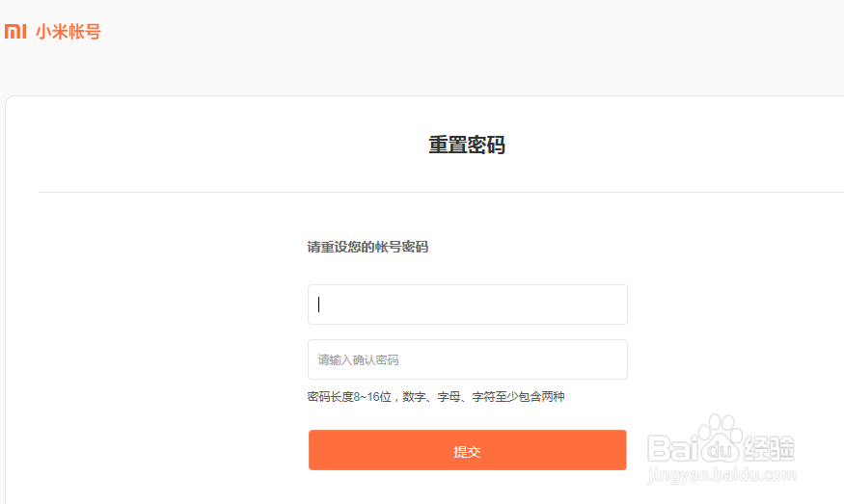Submit with the orange 提交 button
The height and width of the screenshot is (504, 844).
(467, 450)
